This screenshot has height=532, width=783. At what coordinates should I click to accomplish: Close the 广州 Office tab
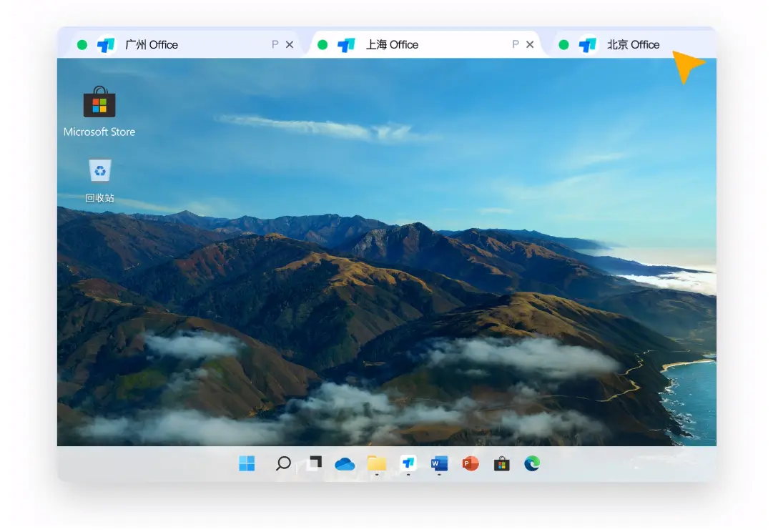(x=290, y=44)
